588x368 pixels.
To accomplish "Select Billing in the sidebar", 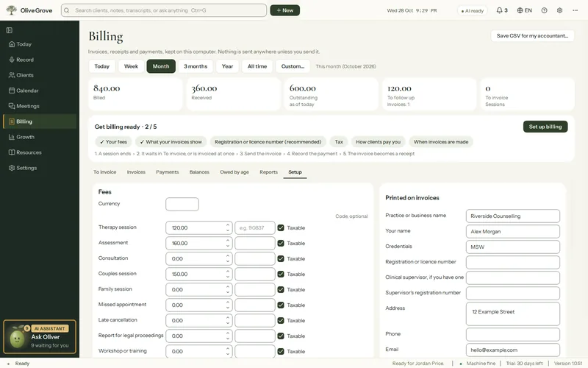I will (x=40, y=121).
